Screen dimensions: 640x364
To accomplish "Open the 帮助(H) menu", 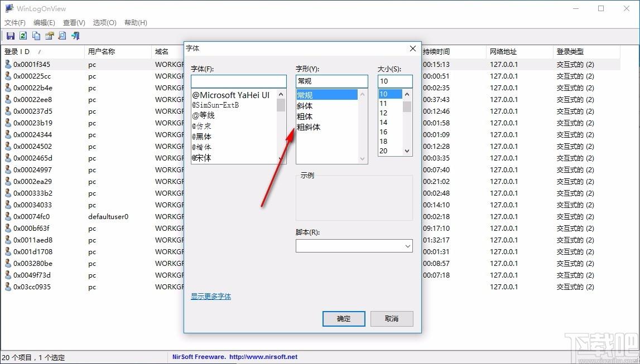I will pyautogui.click(x=136, y=23).
